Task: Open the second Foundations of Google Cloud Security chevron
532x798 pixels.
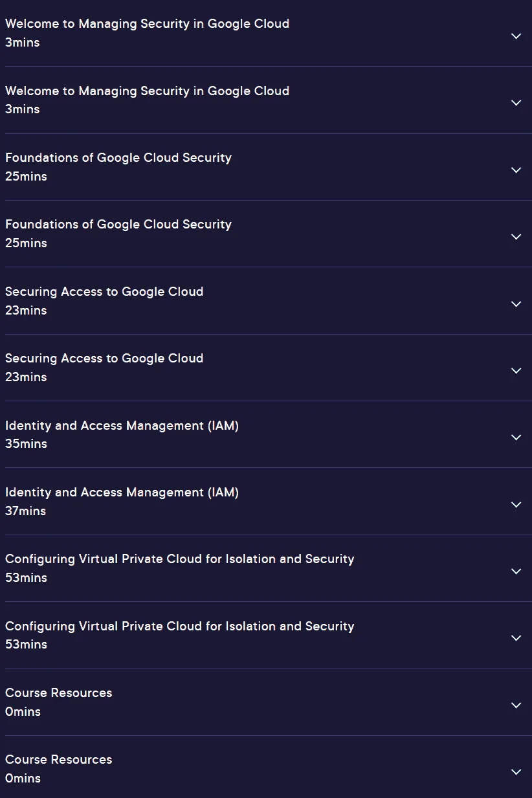Action: point(516,237)
